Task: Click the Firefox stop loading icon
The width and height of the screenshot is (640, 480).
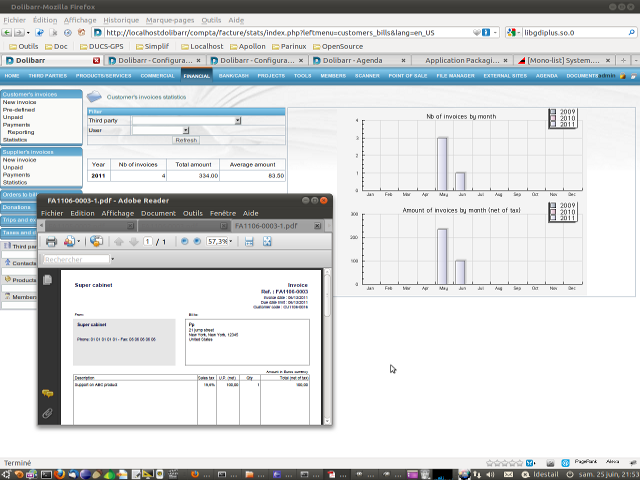Action: coord(53,32)
